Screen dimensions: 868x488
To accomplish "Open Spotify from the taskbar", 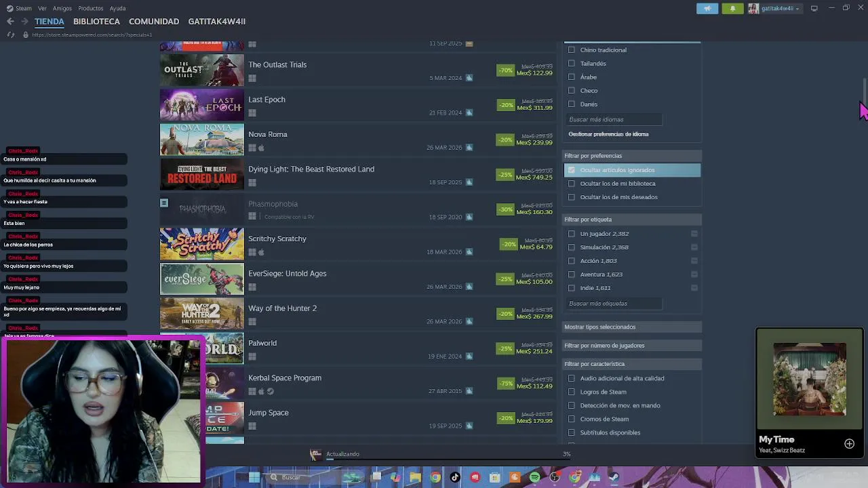I will pos(535,477).
